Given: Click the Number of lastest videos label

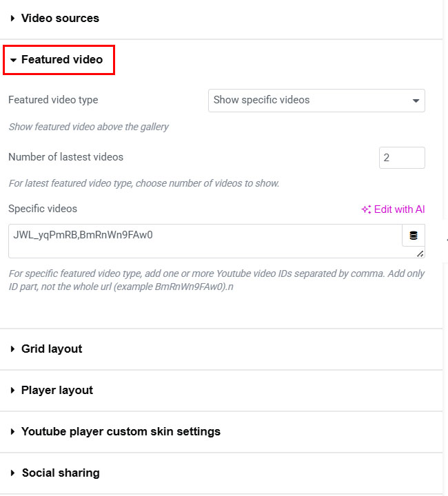Looking at the screenshot, I should coord(65,157).
